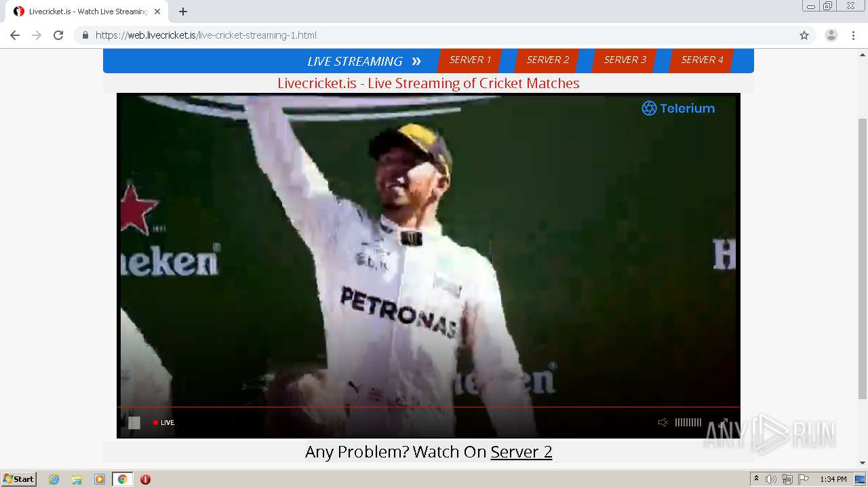Image resolution: width=868 pixels, height=488 pixels.
Task: Switch to Server 4 stream
Action: click(702, 60)
